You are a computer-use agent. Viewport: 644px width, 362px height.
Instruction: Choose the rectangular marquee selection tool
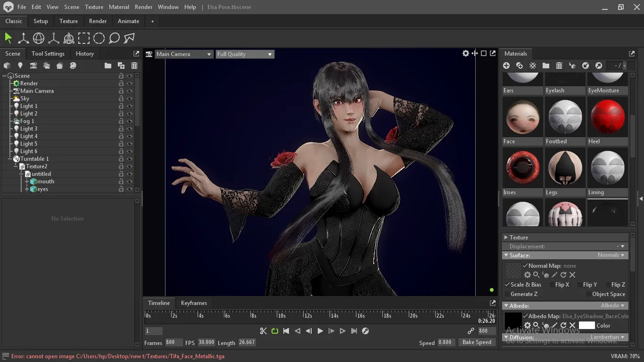[x=84, y=38]
